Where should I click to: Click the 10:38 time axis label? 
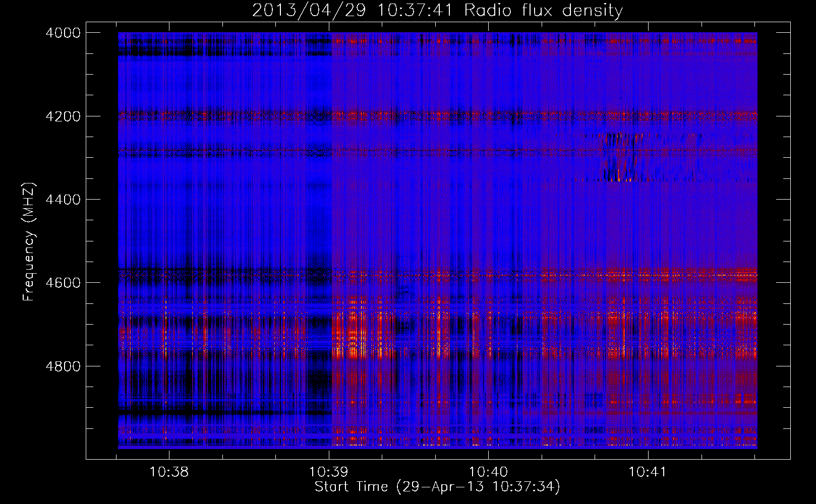169,472
